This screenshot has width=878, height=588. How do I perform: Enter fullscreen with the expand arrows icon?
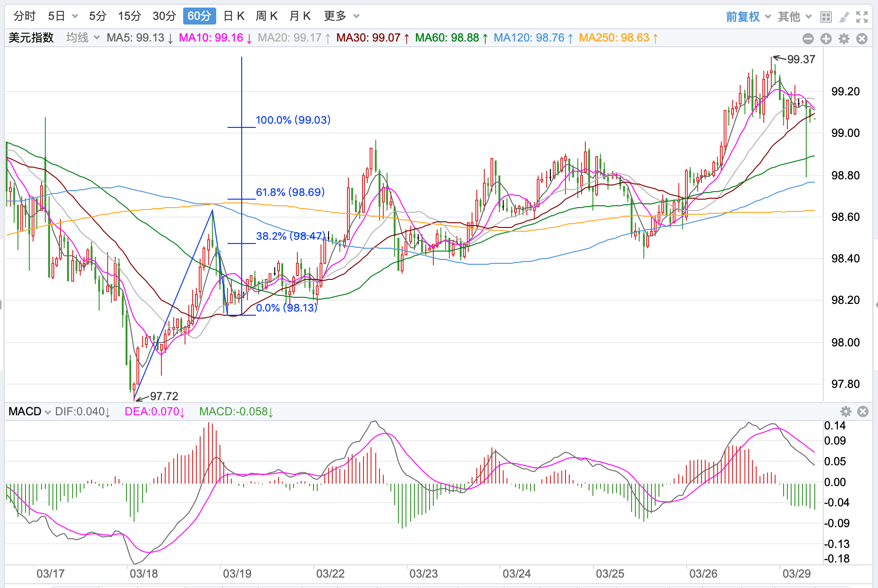[862, 17]
